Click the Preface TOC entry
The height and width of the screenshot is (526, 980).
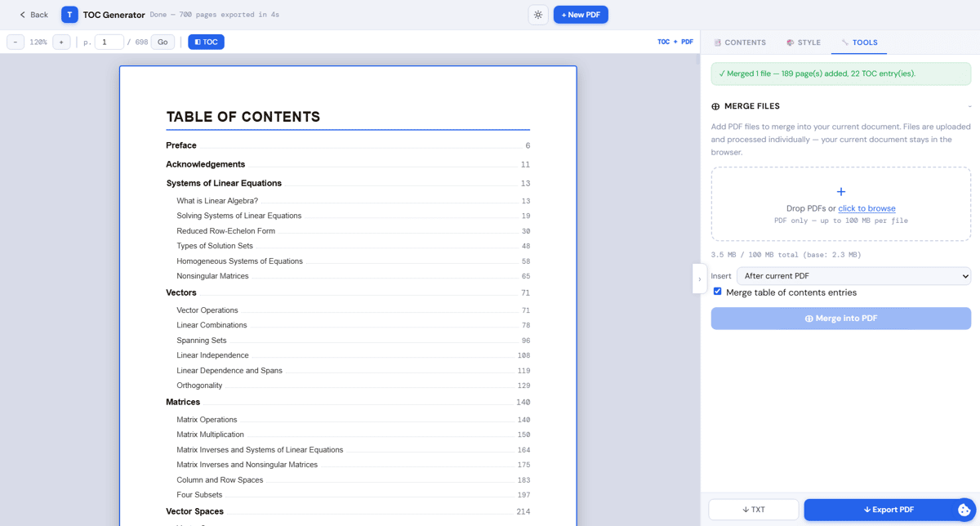tap(348, 145)
